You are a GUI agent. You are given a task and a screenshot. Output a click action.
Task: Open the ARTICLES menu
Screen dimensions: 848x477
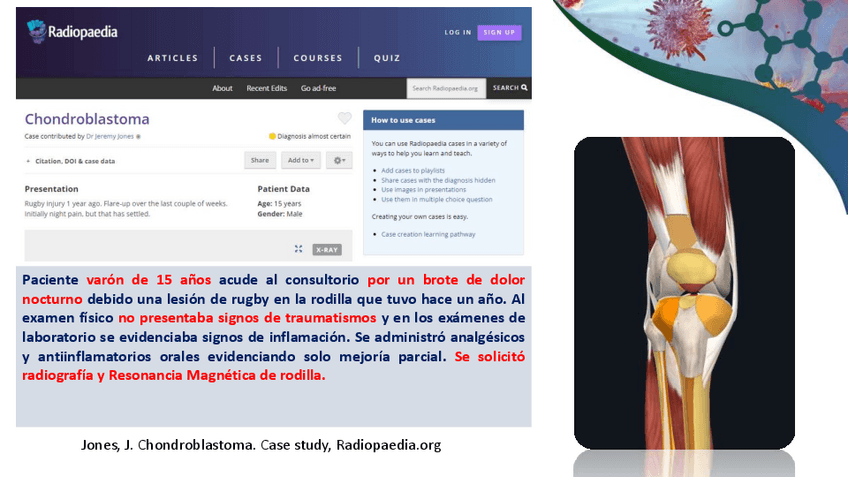pyautogui.click(x=173, y=58)
